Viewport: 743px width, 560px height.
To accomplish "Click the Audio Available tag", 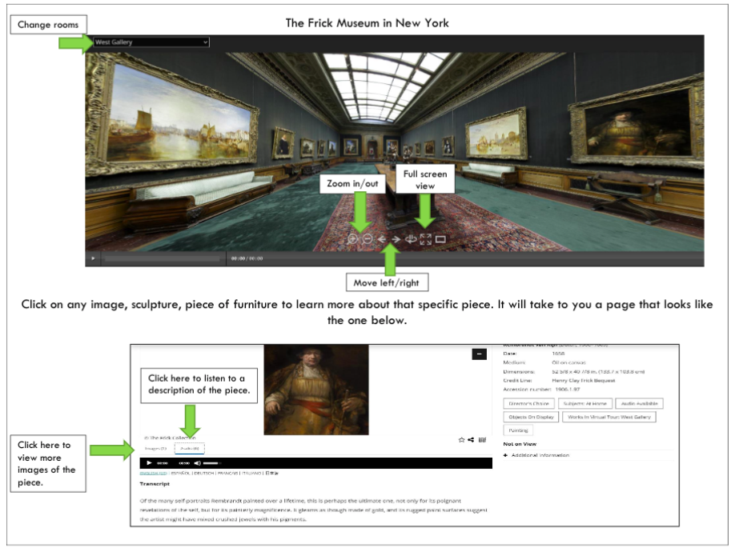I will (639, 404).
